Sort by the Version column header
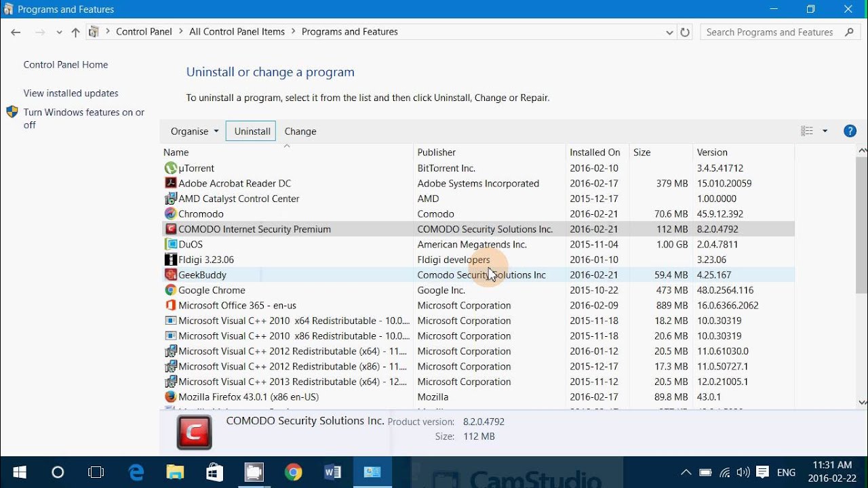This screenshot has width=868, height=488. (x=743, y=152)
